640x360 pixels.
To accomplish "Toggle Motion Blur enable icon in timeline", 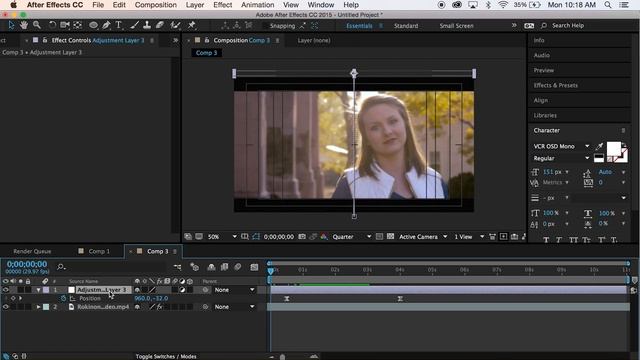I will pyautogui.click(x=238, y=267).
